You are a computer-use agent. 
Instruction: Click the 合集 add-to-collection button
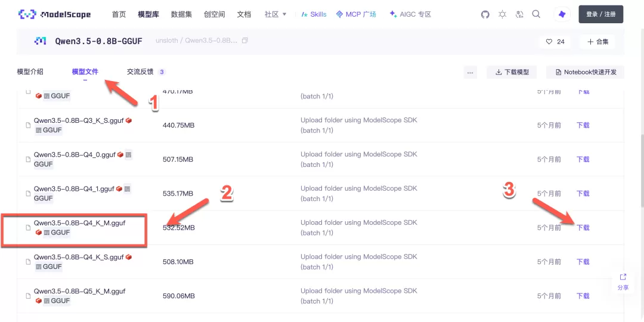coord(598,42)
